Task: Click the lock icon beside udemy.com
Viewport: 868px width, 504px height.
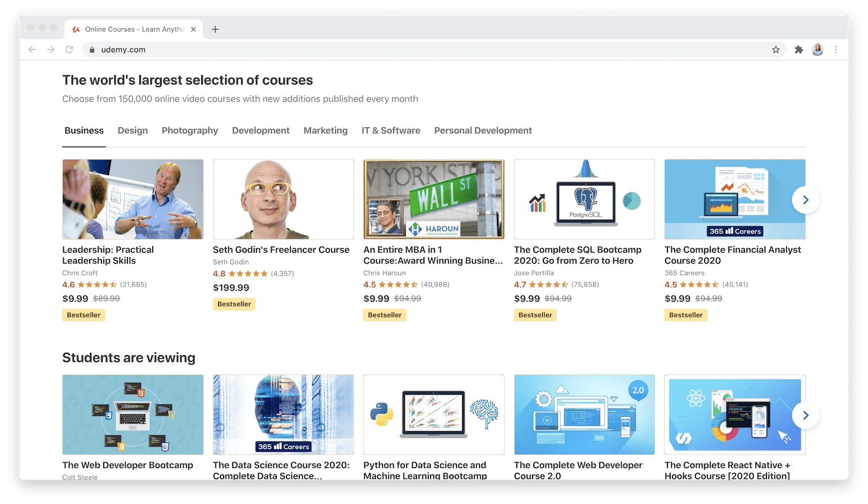Action: 92,50
